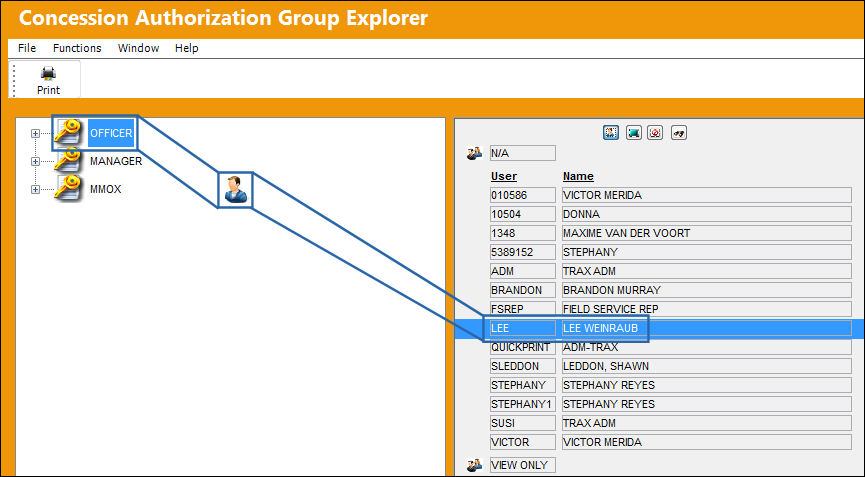The width and height of the screenshot is (865, 477).
Task: Select the MMOX group label
Action: coord(105,189)
